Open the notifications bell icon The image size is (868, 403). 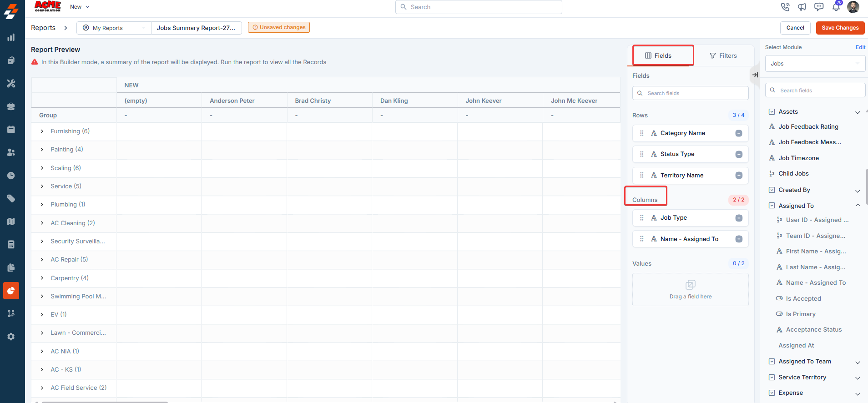point(836,7)
